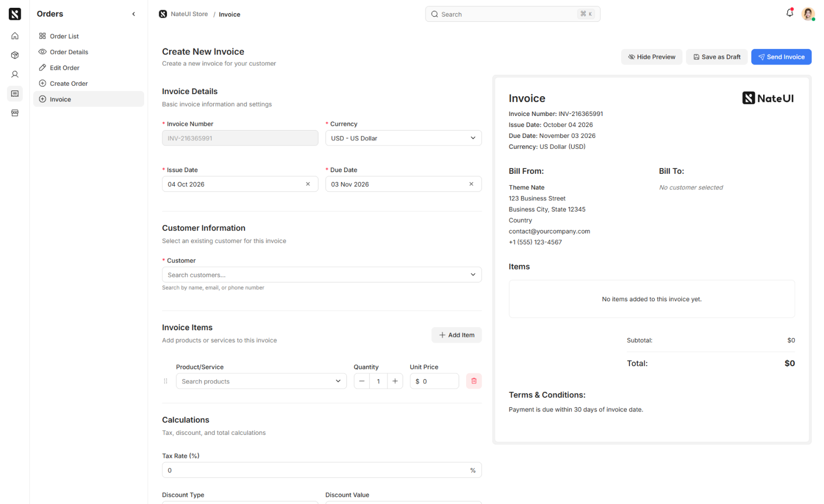Open the home icon in the sidebar rail
824x504 pixels.
pyautogui.click(x=15, y=36)
